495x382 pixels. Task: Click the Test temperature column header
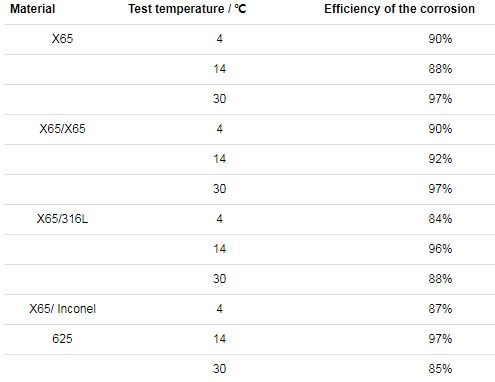187,9
